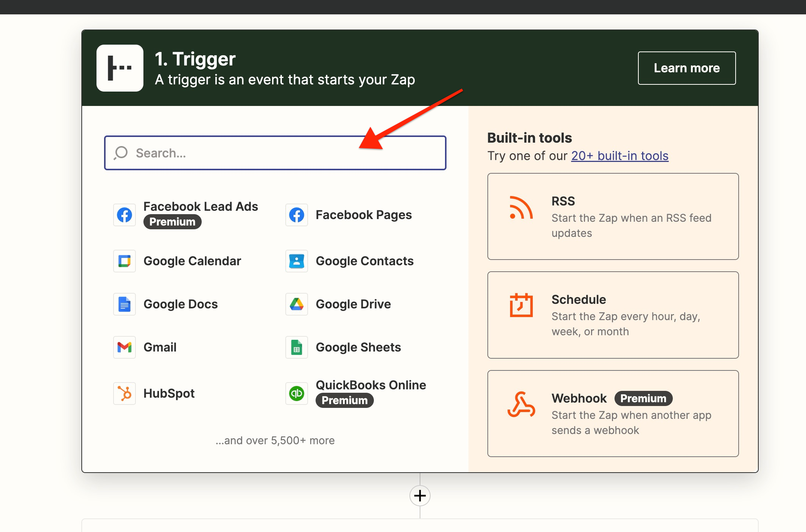Select the HubSpot label

point(169,394)
